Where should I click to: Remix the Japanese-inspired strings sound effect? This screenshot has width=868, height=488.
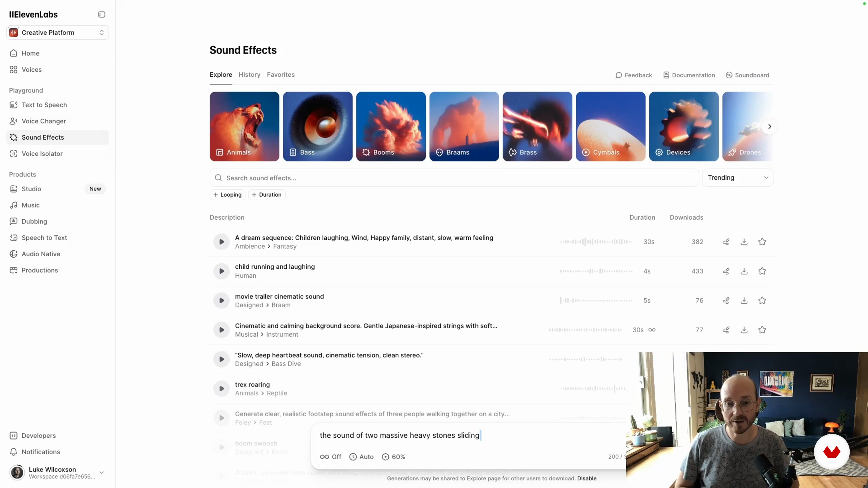(x=726, y=330)
